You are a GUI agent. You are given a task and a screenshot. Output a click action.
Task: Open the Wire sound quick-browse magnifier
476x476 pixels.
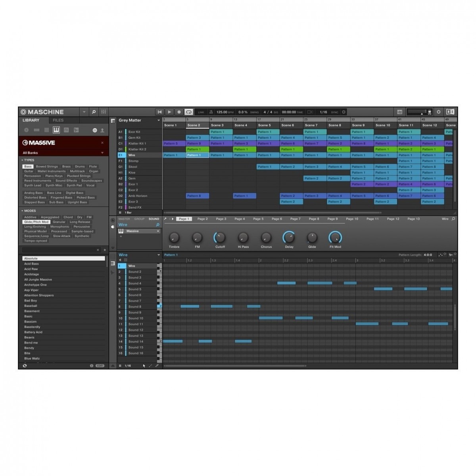[x=157, y=225]
